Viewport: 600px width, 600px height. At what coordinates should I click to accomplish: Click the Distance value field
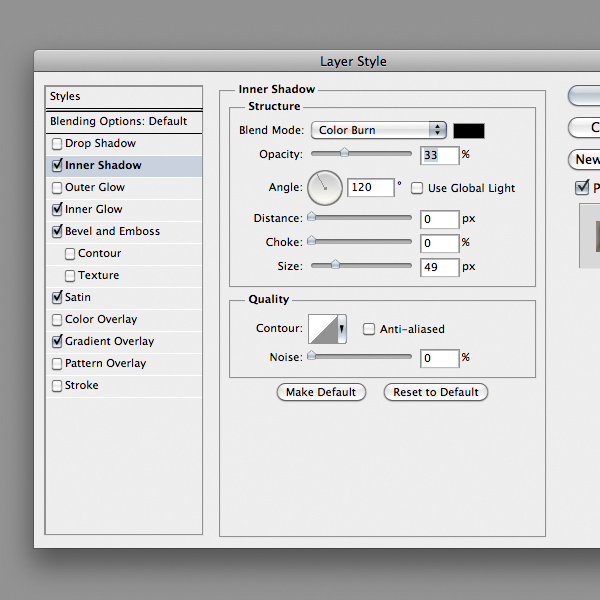click(440, 219)
